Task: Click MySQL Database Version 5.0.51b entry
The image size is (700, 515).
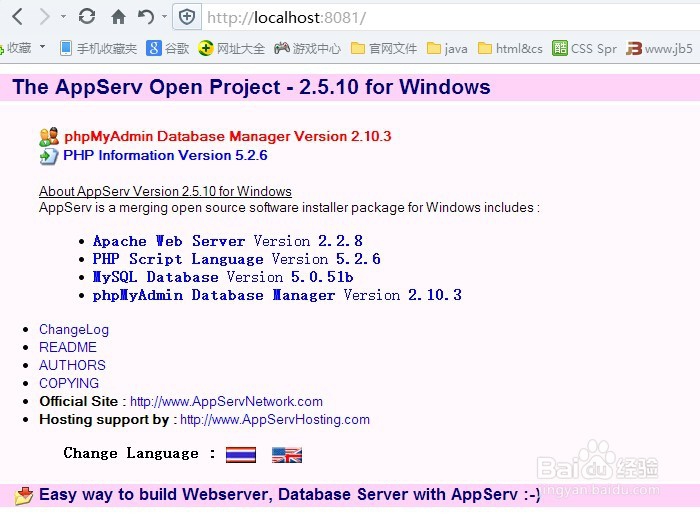Action: pyautogui.click(x=223, y=277)
